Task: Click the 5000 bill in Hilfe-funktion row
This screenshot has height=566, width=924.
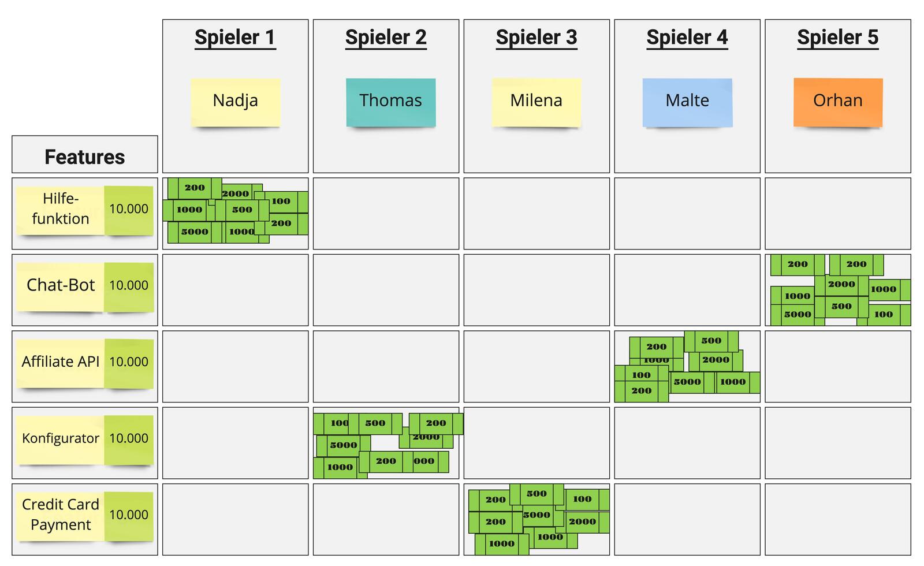Action: [x=194, y=232]
